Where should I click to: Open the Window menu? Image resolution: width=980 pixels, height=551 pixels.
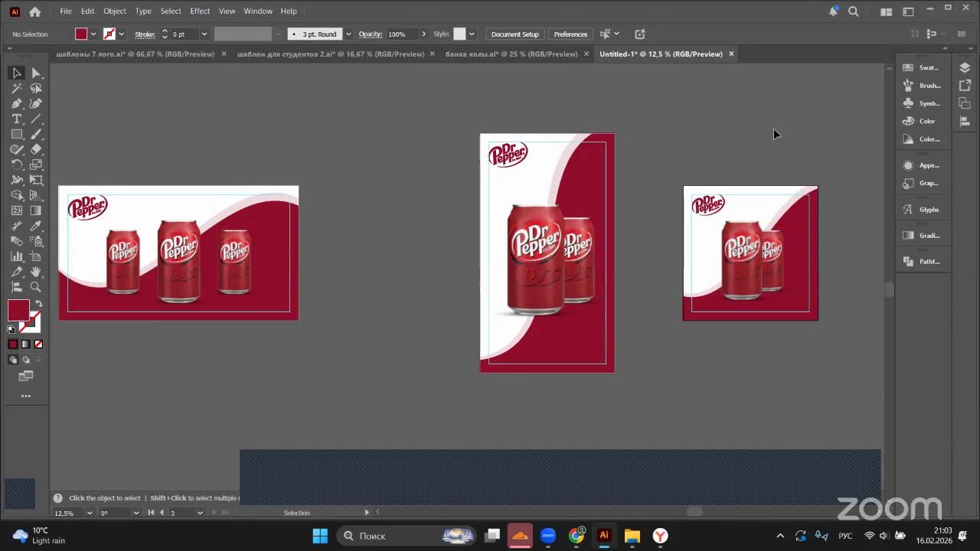(258, 11)
